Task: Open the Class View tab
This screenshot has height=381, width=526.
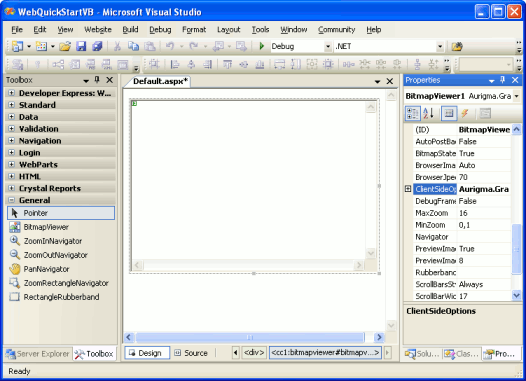Action: pyautogui.click(x=462, y=354)
